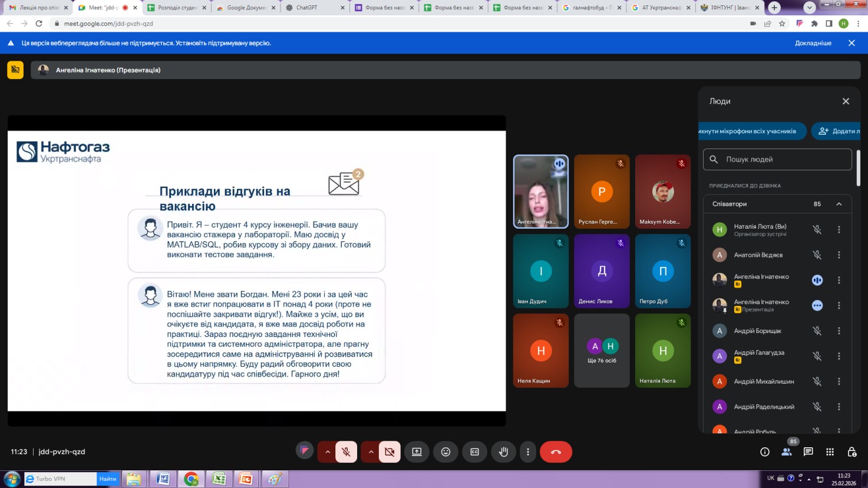
Task: Switch to the Google Документи tab
Action: click(245, 8)
